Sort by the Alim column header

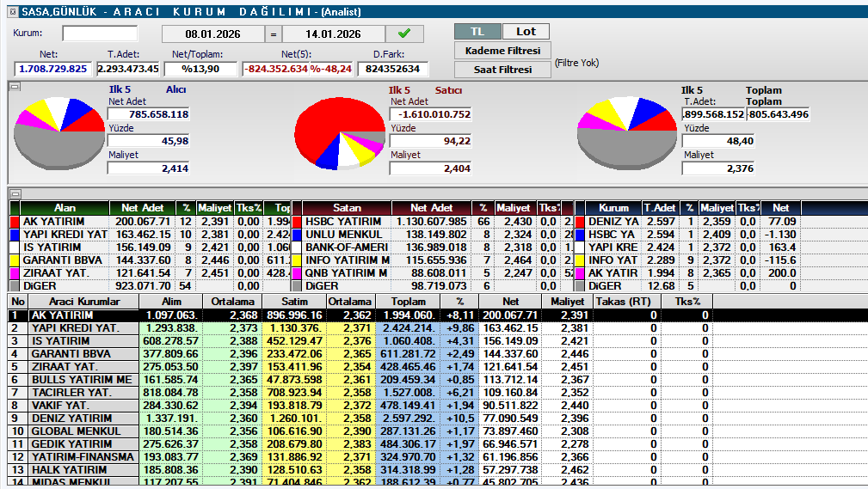click(x=169, y=302)
